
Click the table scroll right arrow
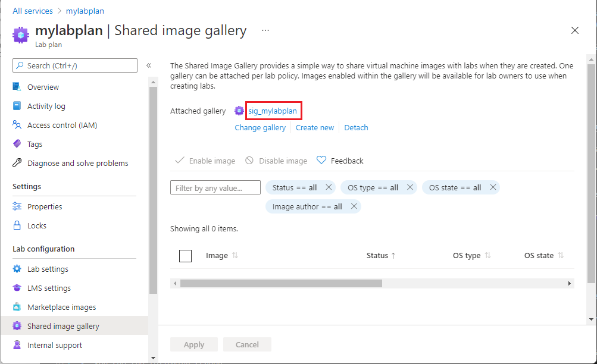click(570, 283)
